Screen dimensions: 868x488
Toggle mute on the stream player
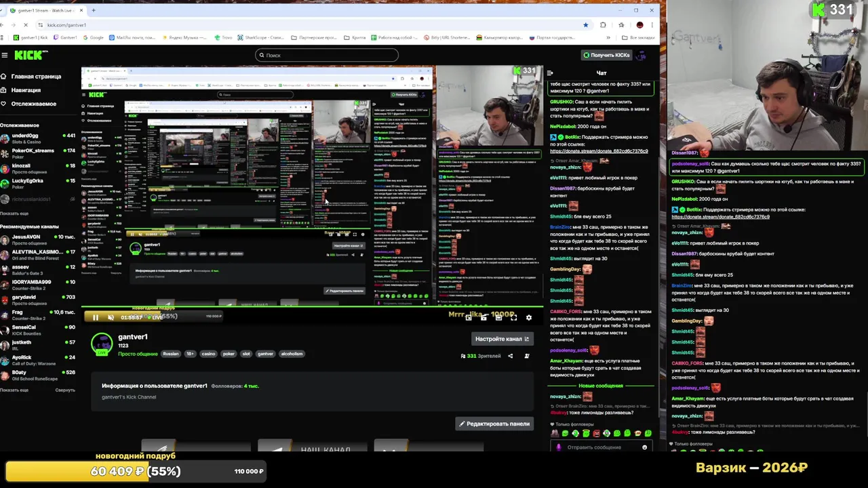111,317
